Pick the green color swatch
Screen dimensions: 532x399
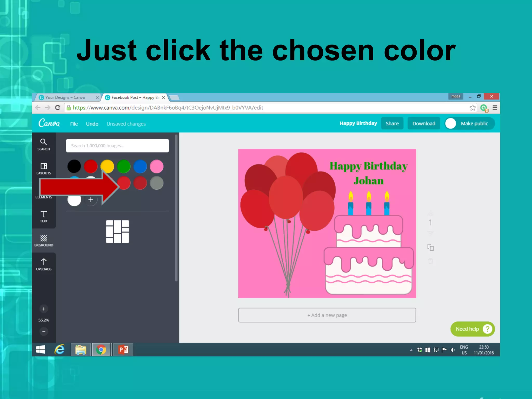coord(124,166)
